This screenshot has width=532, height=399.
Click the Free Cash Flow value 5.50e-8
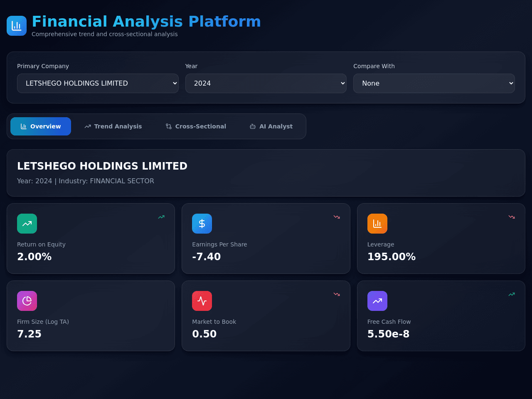point(389,334)
